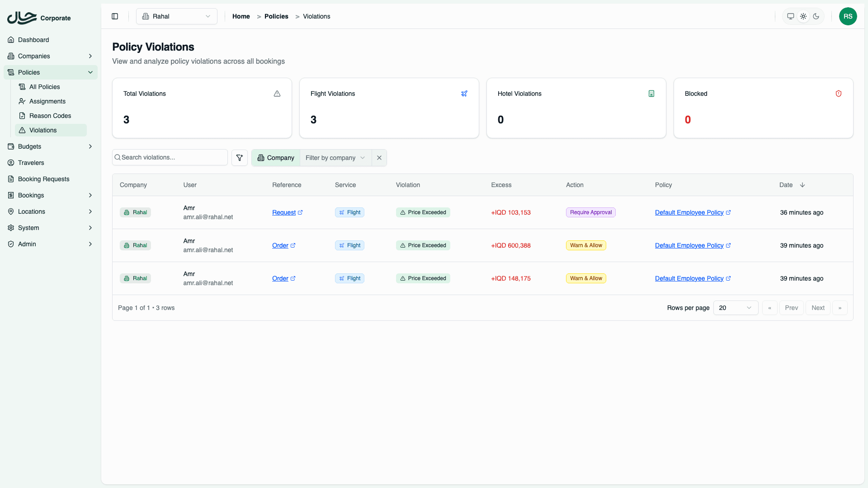Click the add filter funnel icon

point(240,158)
